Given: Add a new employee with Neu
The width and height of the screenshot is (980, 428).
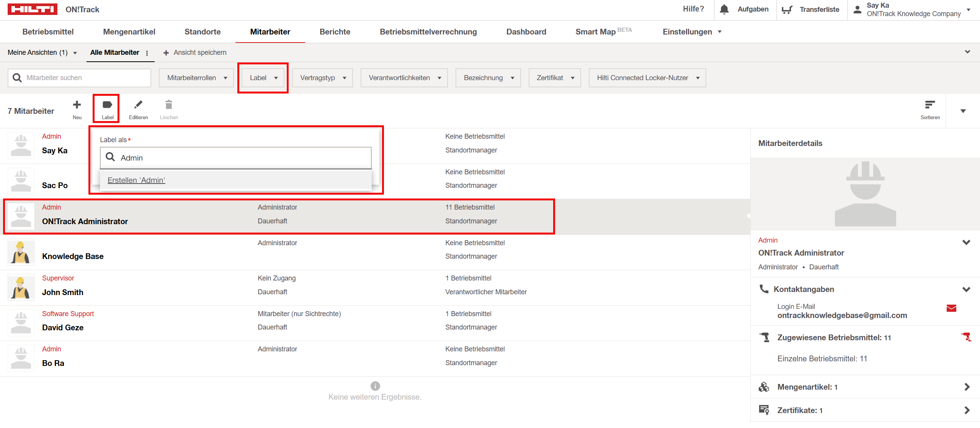Looking at the screenshot, I should 77,110.
